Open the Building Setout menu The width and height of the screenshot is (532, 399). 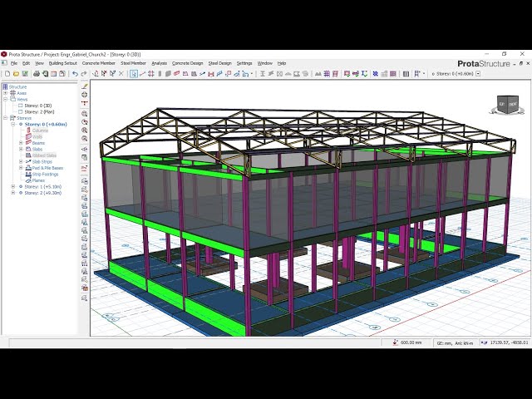point(63,63)
